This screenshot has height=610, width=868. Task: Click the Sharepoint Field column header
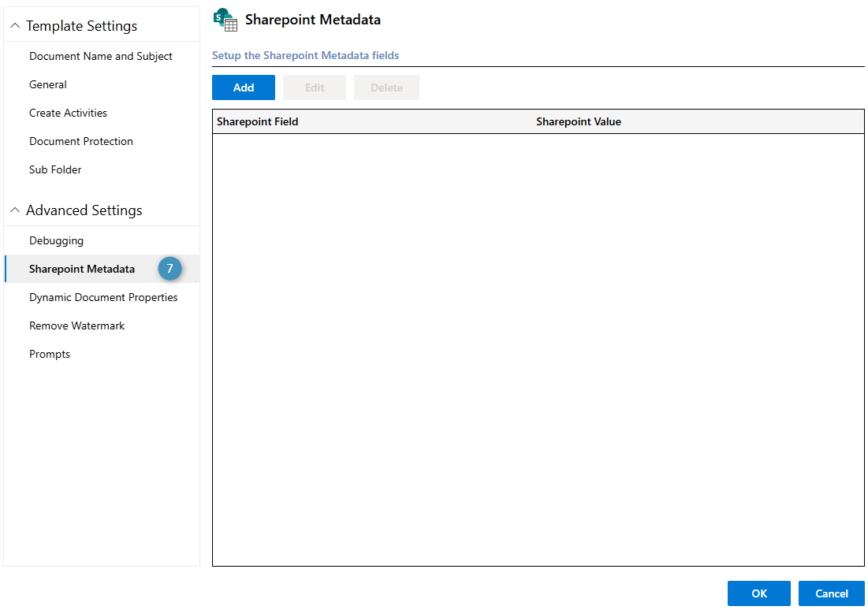pos(258,121)
